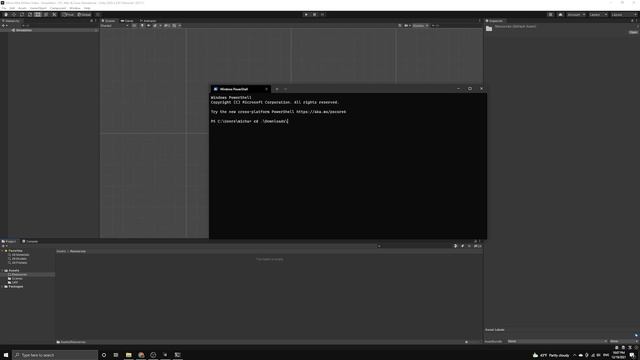The width and height of the screenshot is (640, 360).
Task: Open File Explorer from taskbar
Action: pos(129,355)
